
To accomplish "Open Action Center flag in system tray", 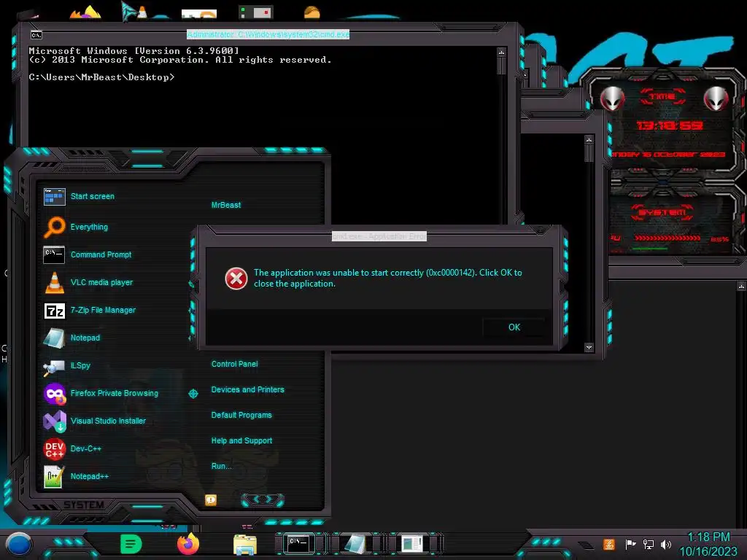I will [630, 544].
